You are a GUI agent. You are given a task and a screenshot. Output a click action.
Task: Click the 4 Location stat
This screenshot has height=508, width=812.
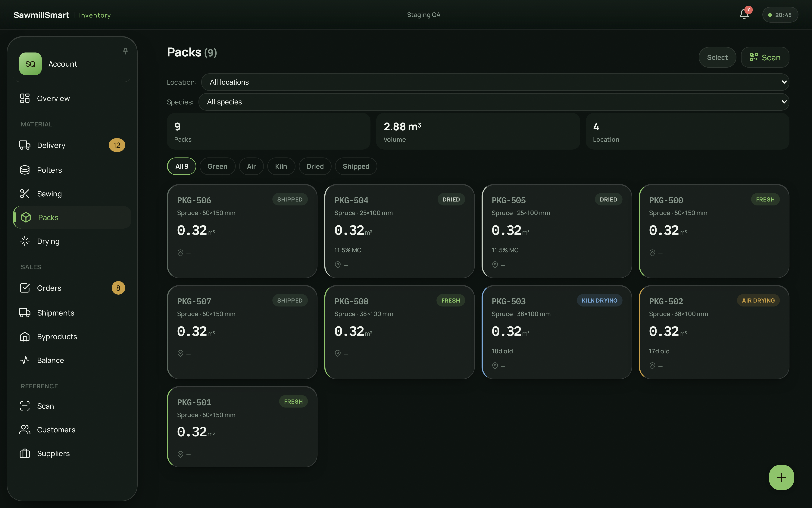[688, 131]
